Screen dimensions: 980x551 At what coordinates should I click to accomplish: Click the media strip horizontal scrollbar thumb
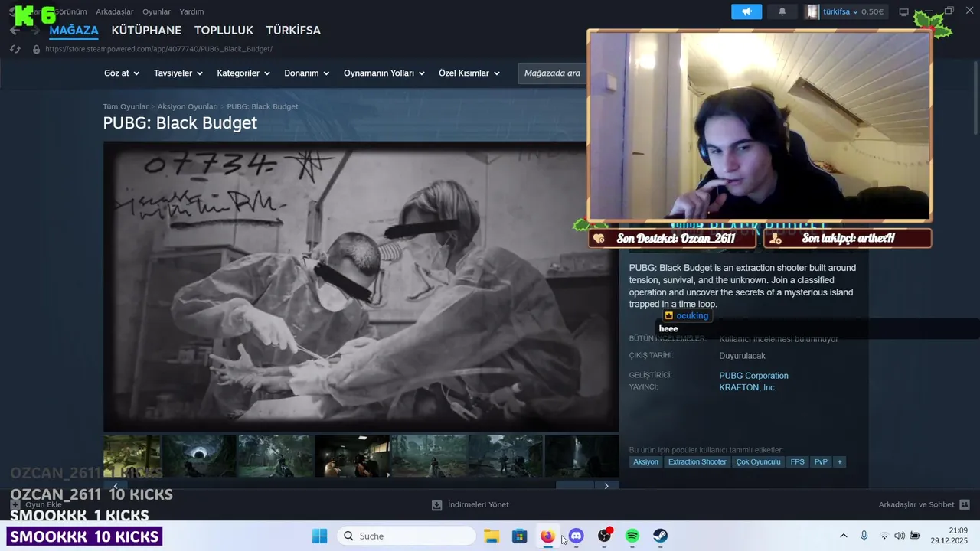574,485
